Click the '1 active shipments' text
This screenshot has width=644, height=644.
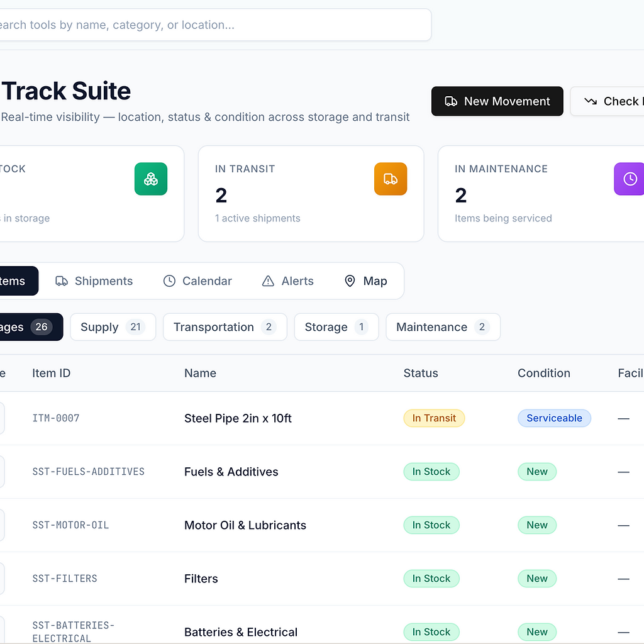[257, 218]
